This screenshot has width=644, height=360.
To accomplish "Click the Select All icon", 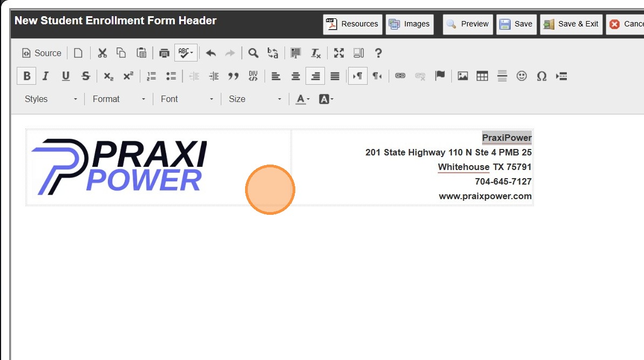I will pos(295,53).
